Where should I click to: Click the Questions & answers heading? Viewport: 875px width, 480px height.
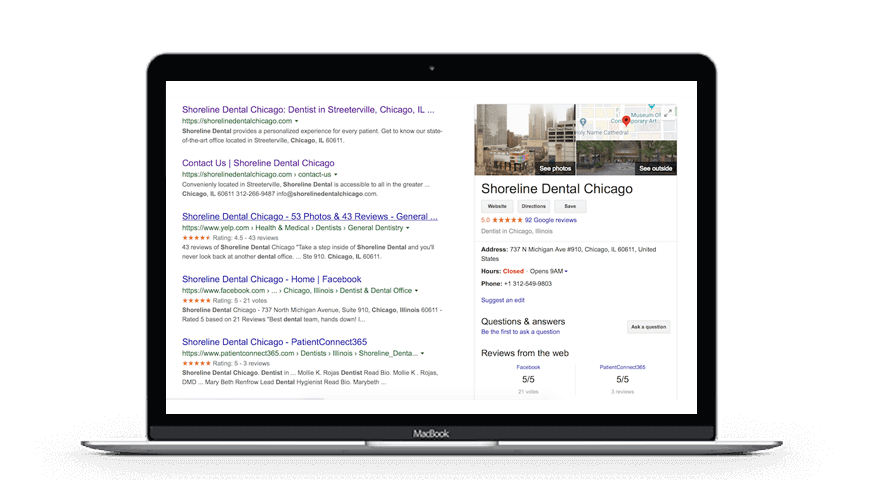(523, 321)
